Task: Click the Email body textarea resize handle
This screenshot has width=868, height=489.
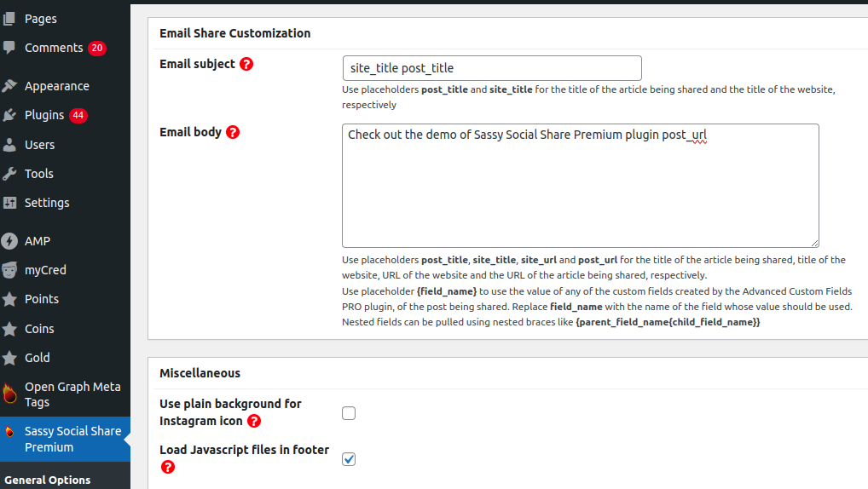Action: tap(814, 243)
